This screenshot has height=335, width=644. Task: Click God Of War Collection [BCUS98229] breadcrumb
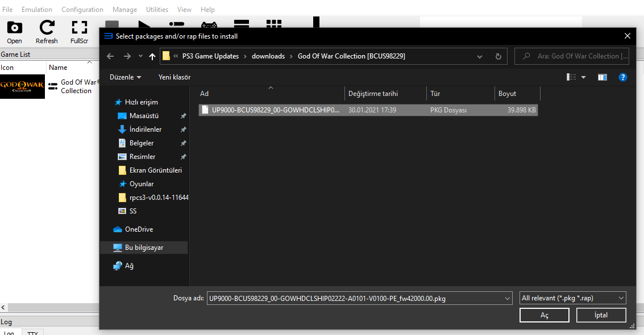click(x=351, y=56)
